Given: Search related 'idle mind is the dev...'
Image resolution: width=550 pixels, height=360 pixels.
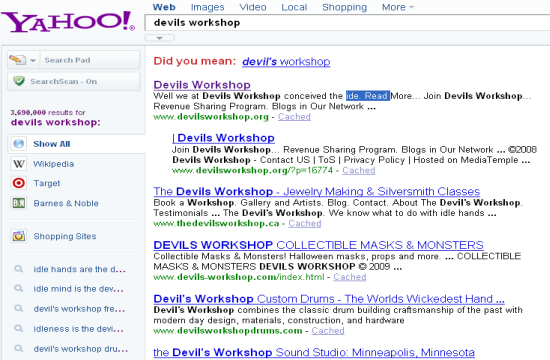Looking at the screenshot, I should coord(79,289).
